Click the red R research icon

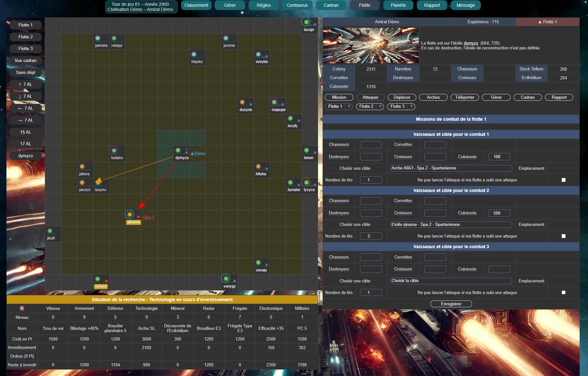point(22,308)
